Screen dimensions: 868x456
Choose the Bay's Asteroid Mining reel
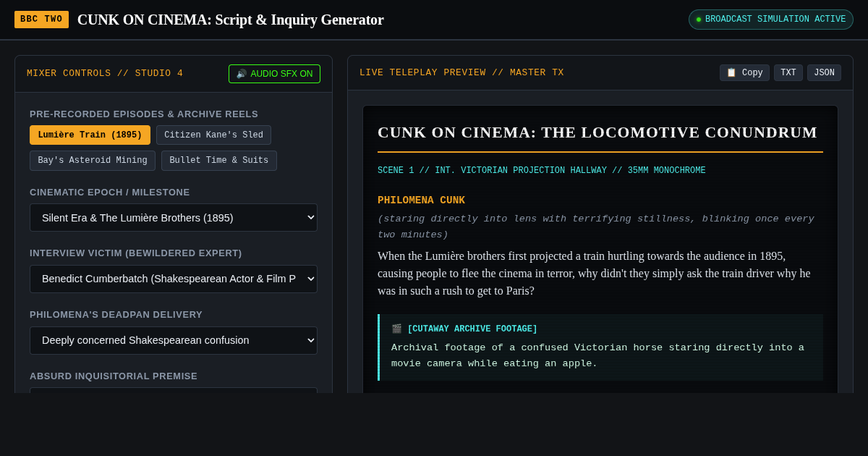[93, 161]
